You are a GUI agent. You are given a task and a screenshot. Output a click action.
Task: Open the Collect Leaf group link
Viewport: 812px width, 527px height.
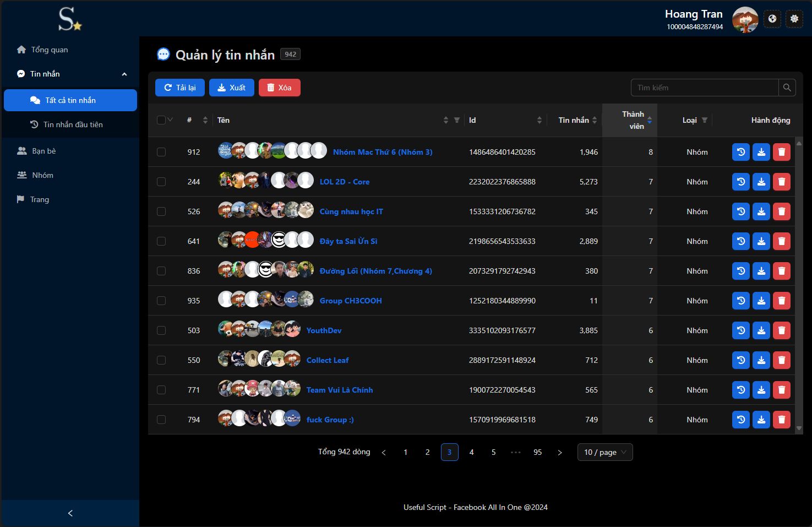[328, 360]
